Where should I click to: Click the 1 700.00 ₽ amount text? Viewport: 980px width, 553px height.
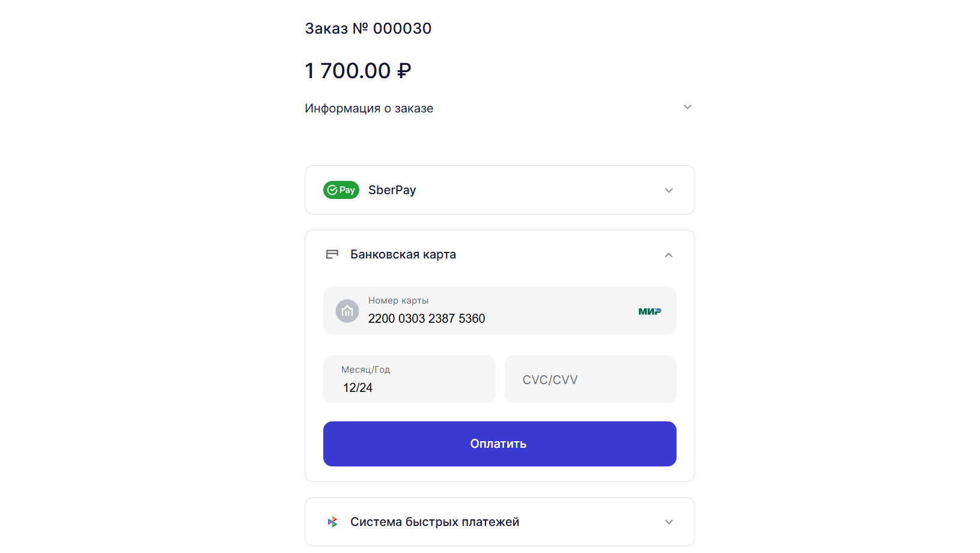[358, 71]
